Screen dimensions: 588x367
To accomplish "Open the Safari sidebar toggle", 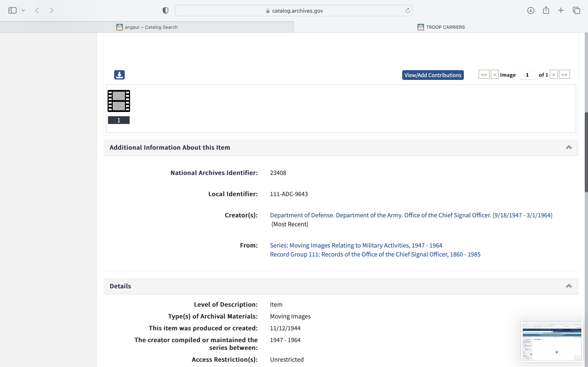I will [12, 10].
